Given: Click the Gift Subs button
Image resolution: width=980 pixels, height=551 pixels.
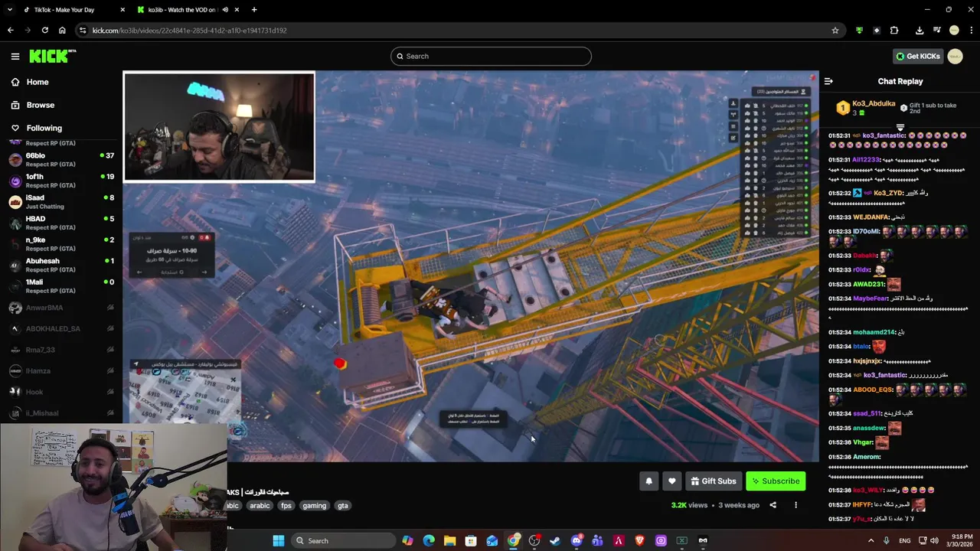Looking at the screenshot, I should (x=713, y=481).
